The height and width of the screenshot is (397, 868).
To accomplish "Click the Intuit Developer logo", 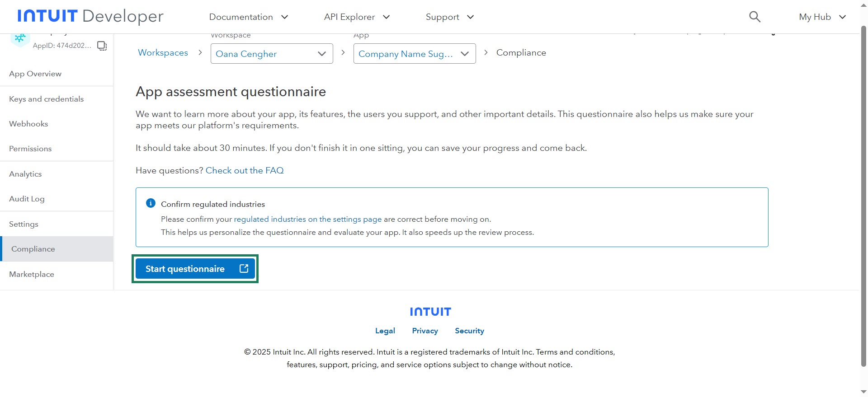I will [x=90, y=17].
